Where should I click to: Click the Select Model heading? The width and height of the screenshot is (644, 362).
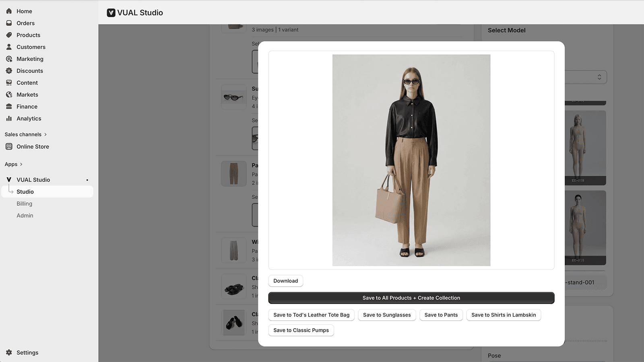(x=507, y=30)
